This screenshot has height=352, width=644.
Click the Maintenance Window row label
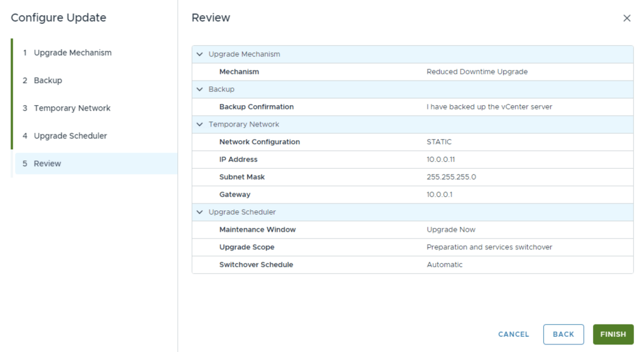(257, 230)
